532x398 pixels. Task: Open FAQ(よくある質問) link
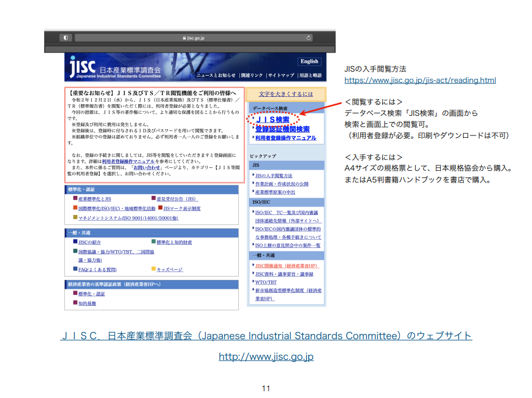(x=97, y=270)
